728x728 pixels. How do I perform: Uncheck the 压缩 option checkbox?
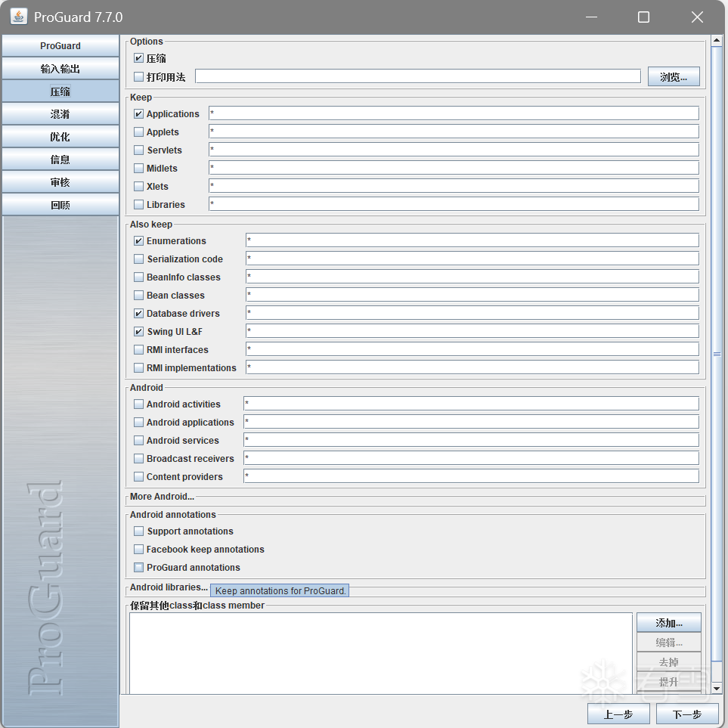point(138,58)
